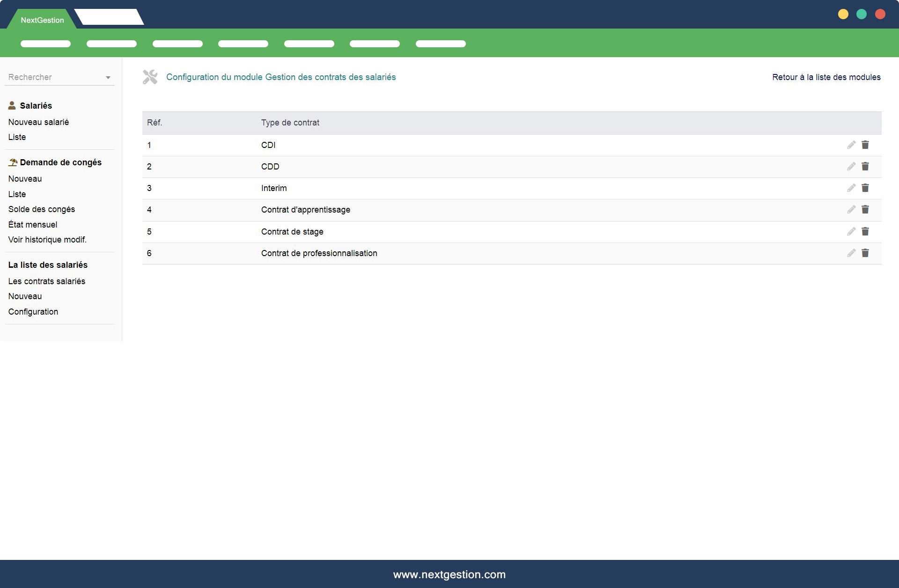Open État mensuel page

(x=33, y=225)
